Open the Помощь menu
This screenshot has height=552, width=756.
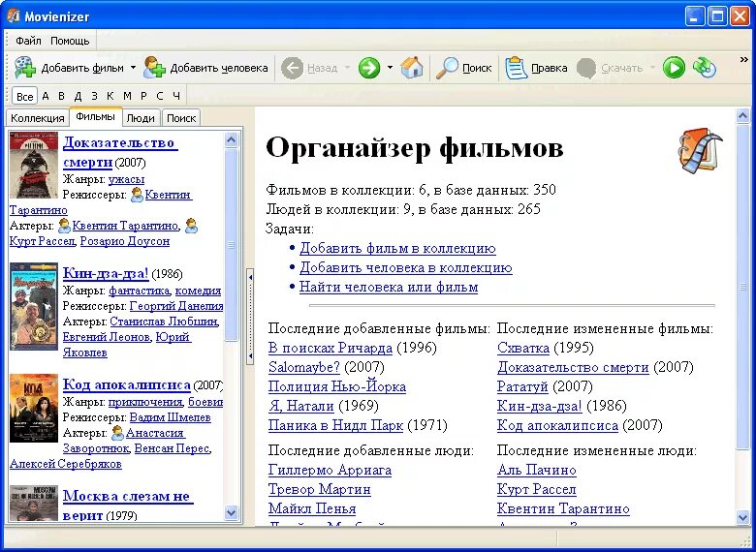click(x=70, y=41)
